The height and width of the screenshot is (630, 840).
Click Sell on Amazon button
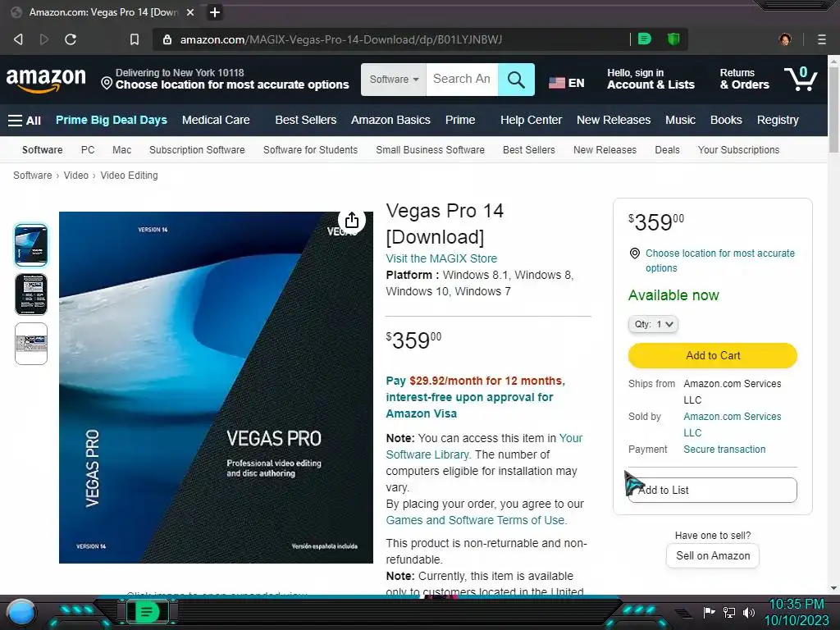tap(713, 556)
